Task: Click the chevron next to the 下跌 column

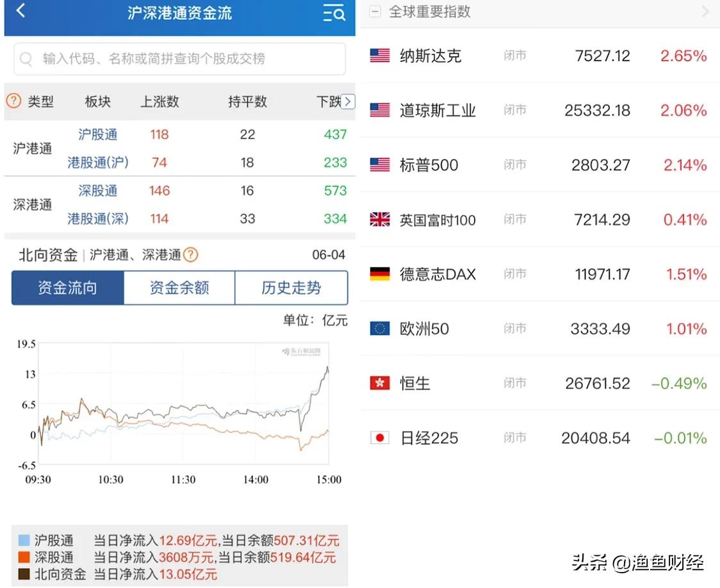Action: 347,101
